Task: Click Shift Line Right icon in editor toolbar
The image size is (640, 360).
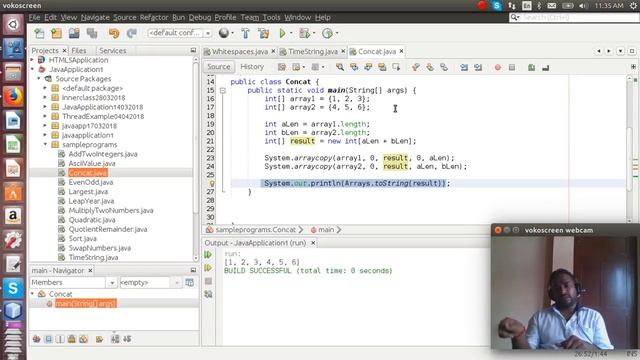Action: [478, 67]
